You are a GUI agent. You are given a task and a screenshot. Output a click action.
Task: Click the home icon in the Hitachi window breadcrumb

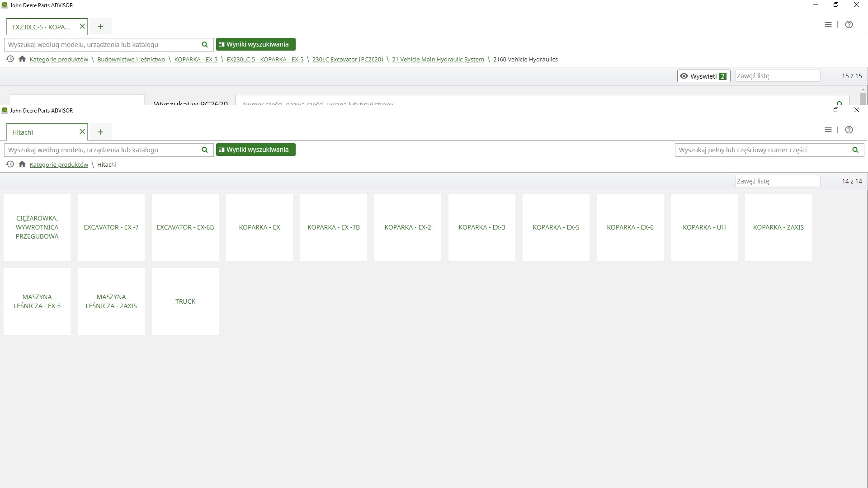pyautogui.click(x=22, y=164)
